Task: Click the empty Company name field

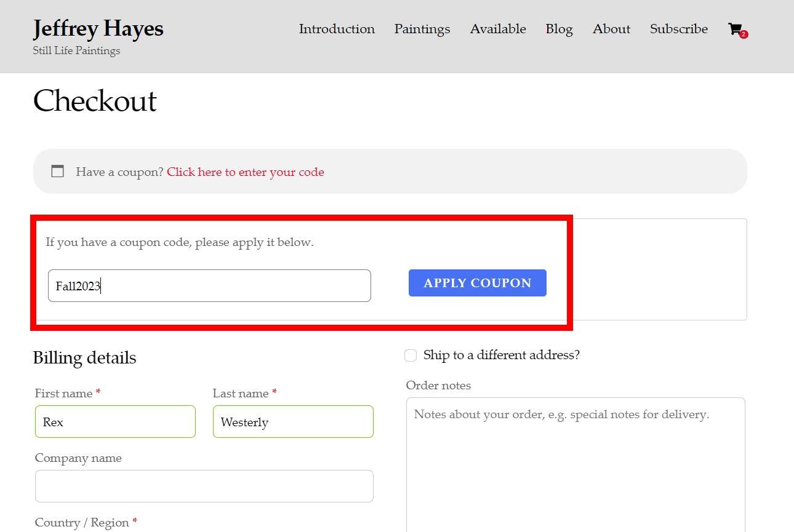Action: click(204, 486)
